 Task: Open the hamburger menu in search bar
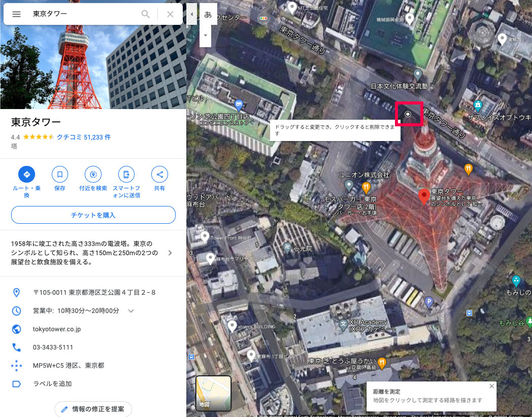16,14
